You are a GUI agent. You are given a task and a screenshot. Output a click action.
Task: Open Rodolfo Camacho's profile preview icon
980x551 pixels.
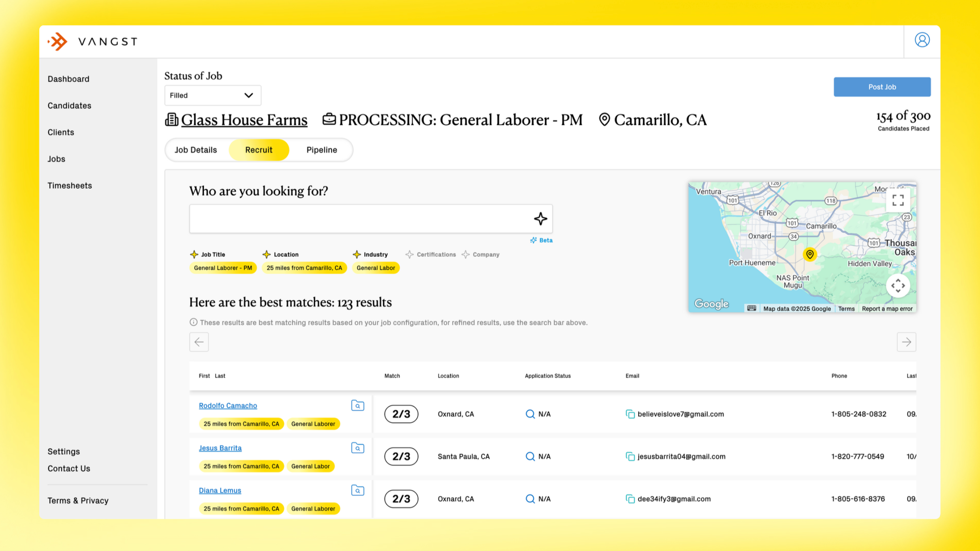pyautogui.click(x=357, y=406)
